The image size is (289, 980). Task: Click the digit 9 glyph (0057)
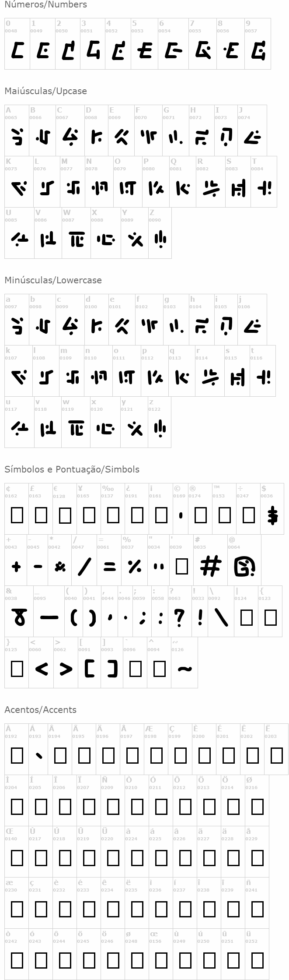point(258,44)
